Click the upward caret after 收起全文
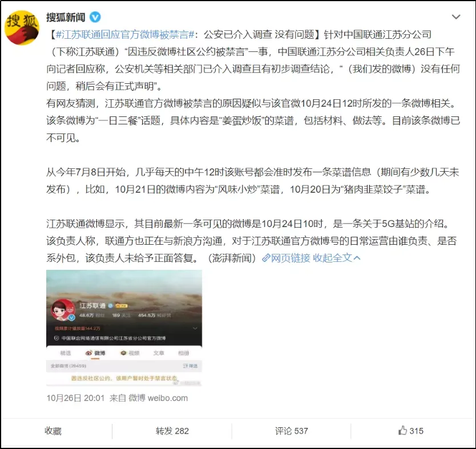 pos(357,258)
